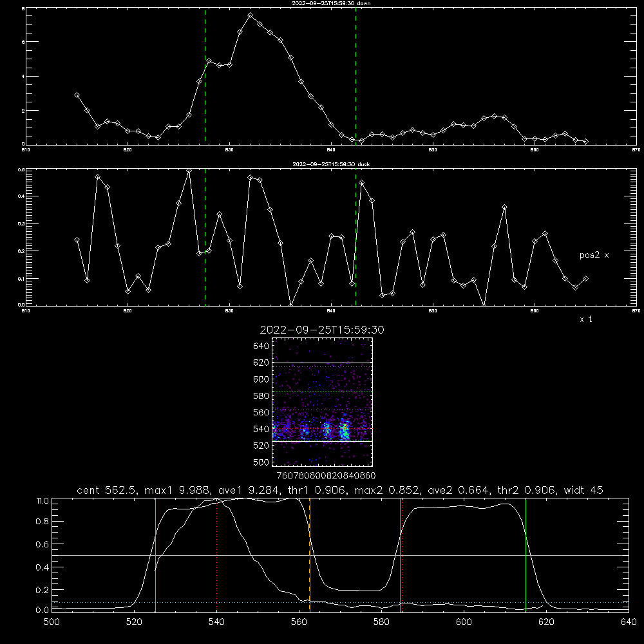644x644 pixels.
Task: Click the "2022-09-25T15:59:30 dusk" plot title
Action: click(x=331, y=164)
